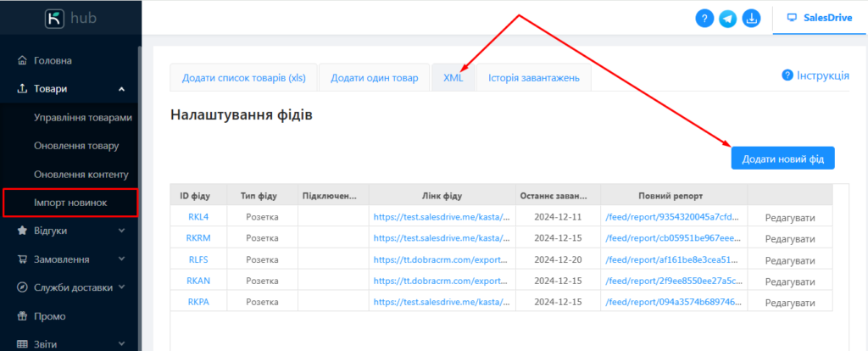Viewport: 868px width, 351px height.
Task: Open feed ID link RLFS
Action: 198,259
